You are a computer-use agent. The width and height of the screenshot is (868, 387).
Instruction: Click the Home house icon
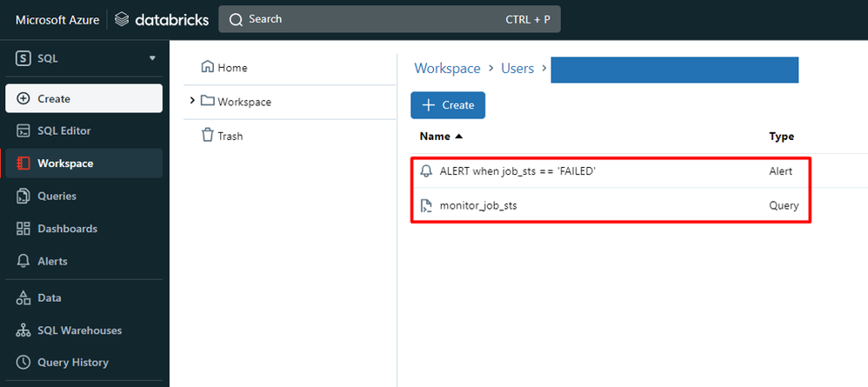coord(208,67)
